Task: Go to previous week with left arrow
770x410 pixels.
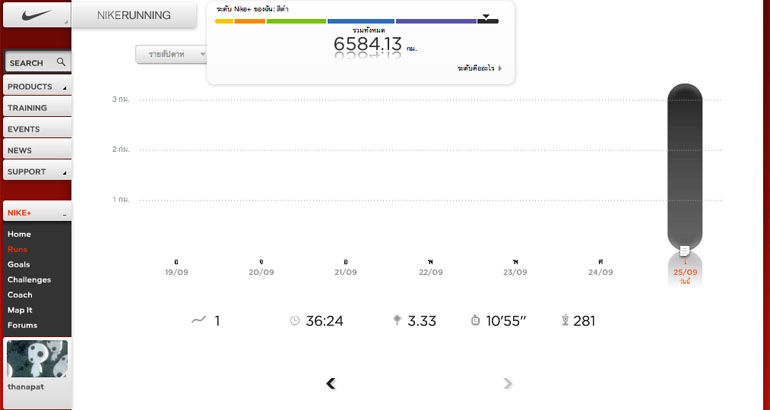Action: (331, 383)
